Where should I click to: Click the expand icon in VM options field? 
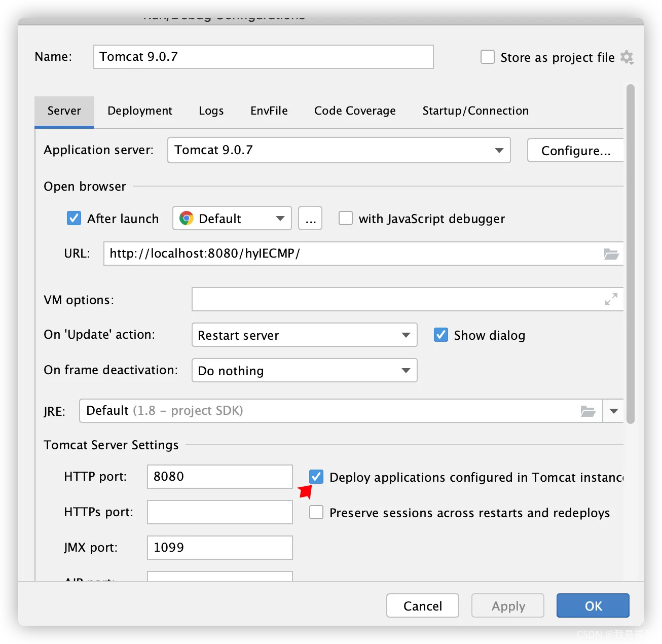611,299
